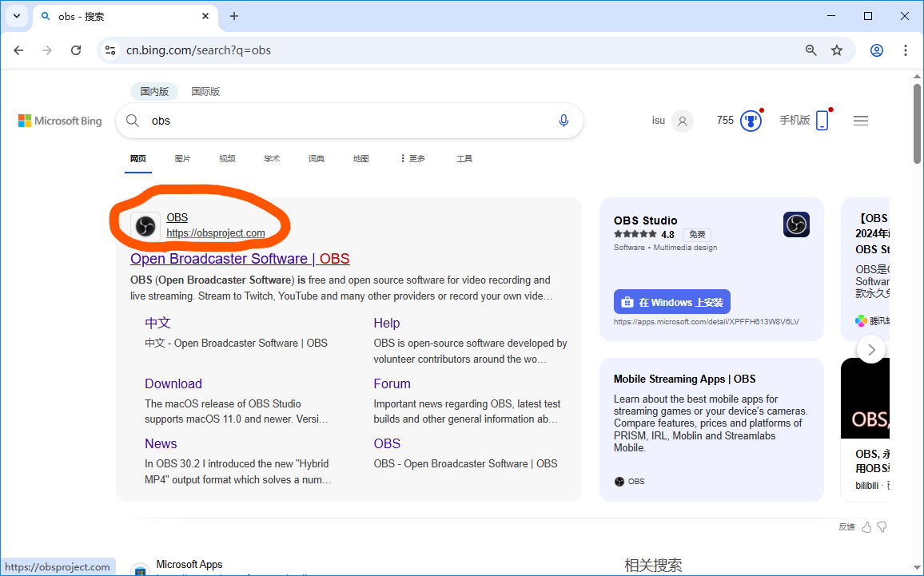Screen dimensions: 924x576
Task: Click the OBS Studio app icon
Action: 796,224
